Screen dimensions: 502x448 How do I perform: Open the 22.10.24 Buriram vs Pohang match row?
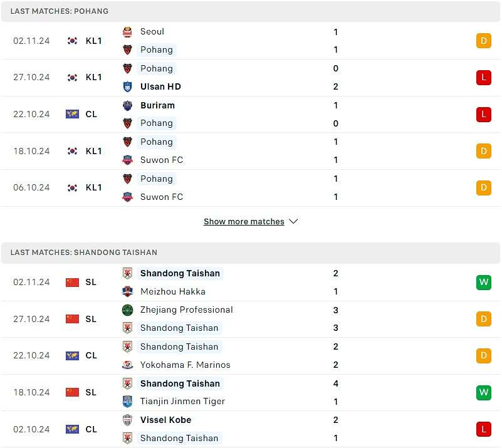(250, 115)
